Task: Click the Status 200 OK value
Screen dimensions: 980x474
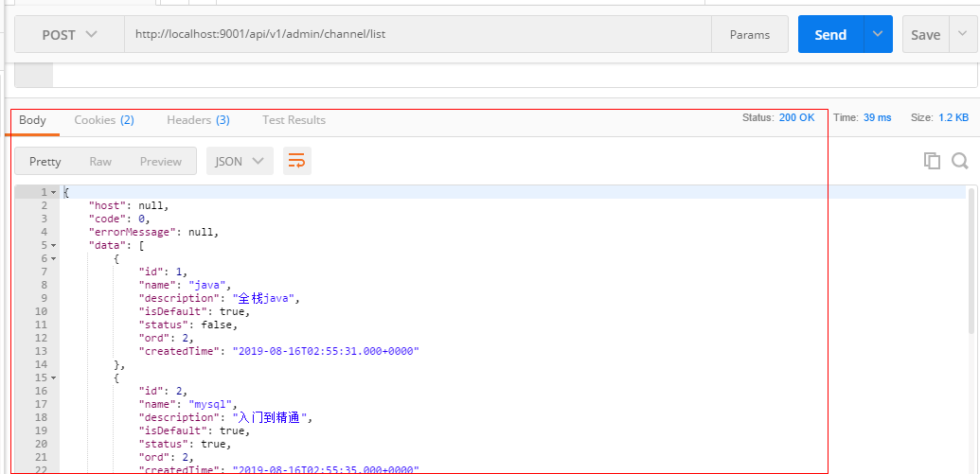Action: (x=797, y=117)
